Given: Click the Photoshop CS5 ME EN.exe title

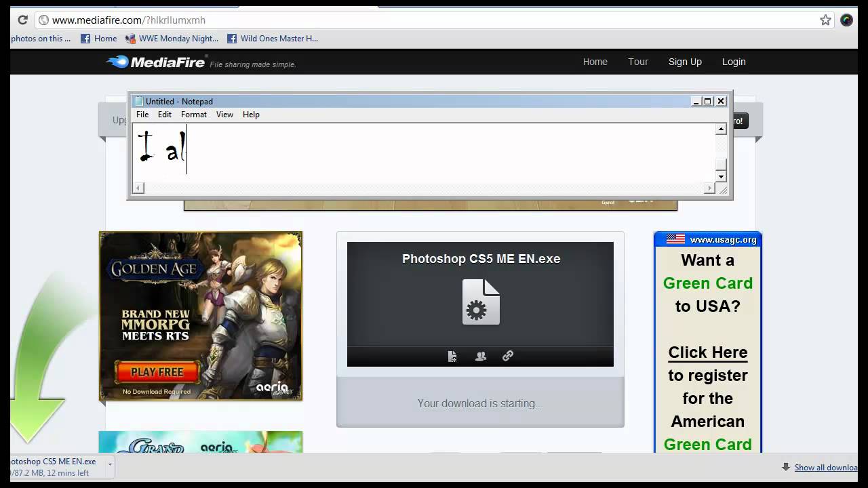Looking at the screenshot, I should click(x=481, y=259).
